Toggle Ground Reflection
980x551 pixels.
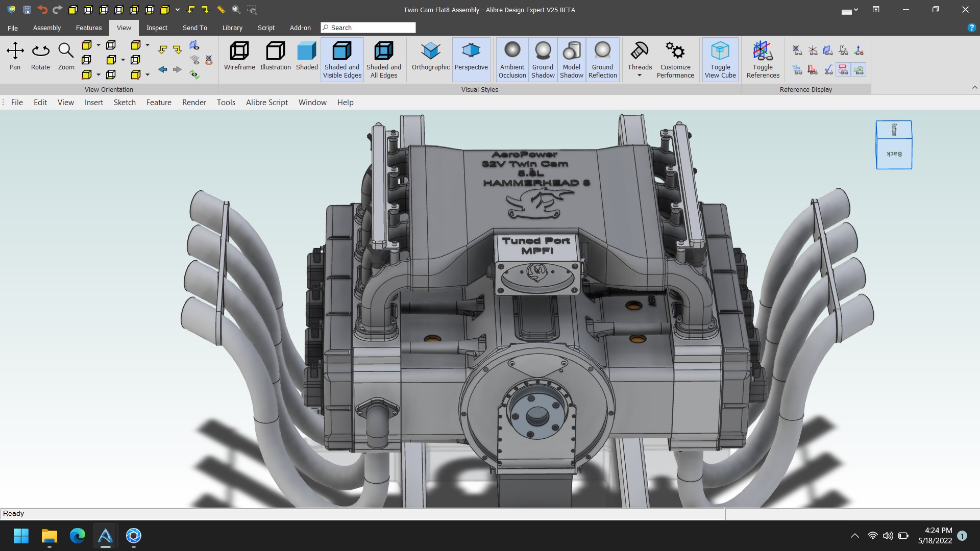pos(602,60)
